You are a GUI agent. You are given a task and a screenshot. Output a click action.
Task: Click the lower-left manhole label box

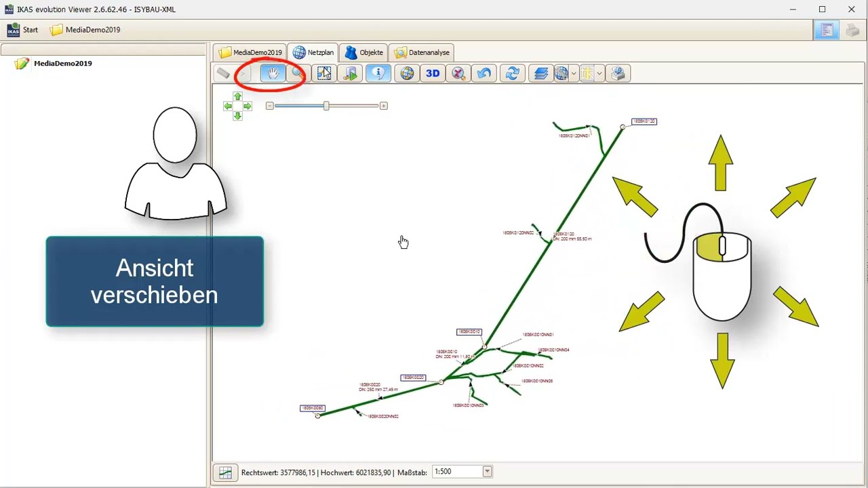pyautogui.click(x=313, y=408)
